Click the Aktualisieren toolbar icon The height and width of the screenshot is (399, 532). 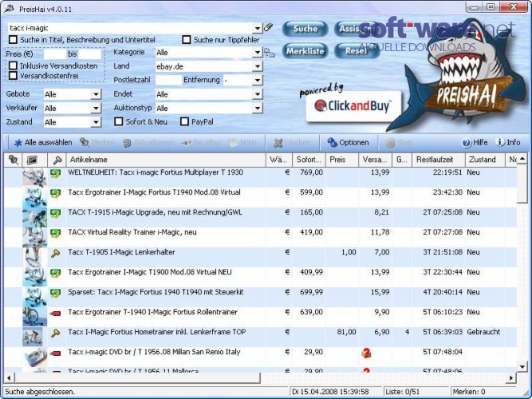(127, 143)
